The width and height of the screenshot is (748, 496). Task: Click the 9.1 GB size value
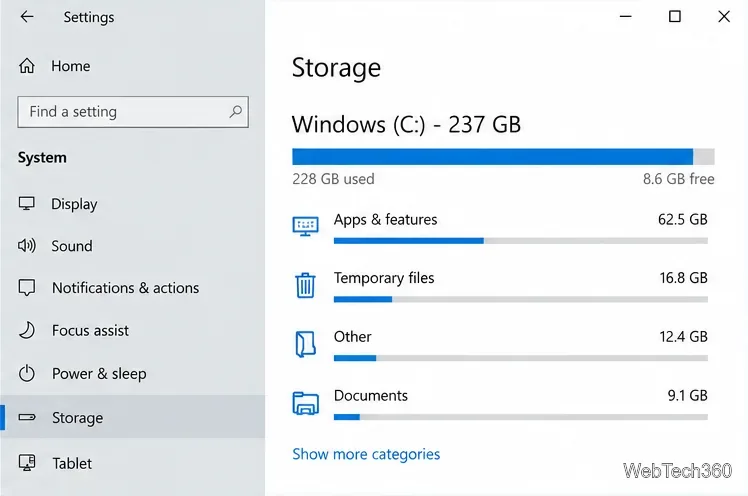(687, 395)
